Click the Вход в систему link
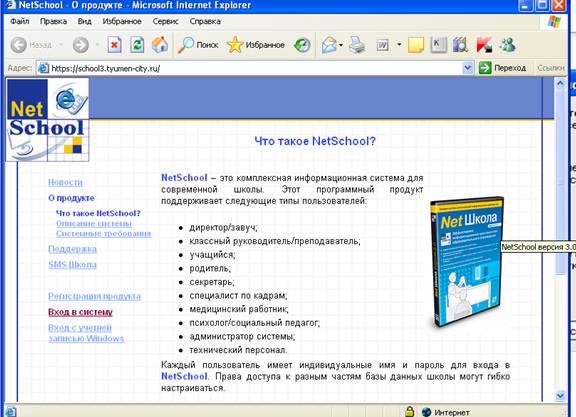576x417 pixels. tap(80, 312)
